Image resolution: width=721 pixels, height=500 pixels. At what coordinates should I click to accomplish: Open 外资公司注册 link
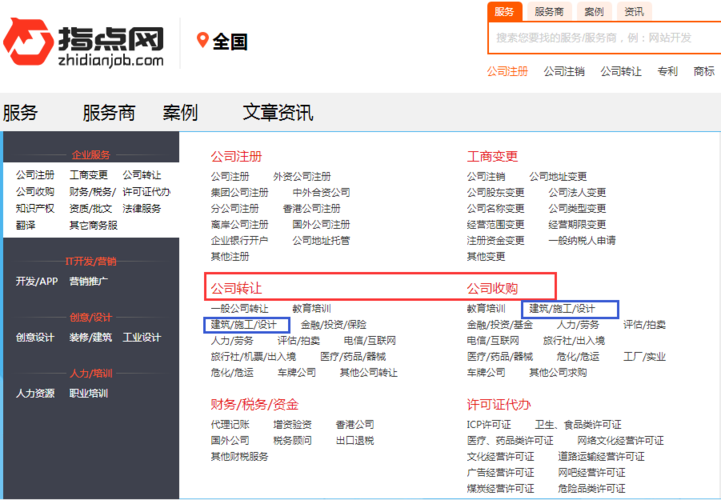coord(302,177)
